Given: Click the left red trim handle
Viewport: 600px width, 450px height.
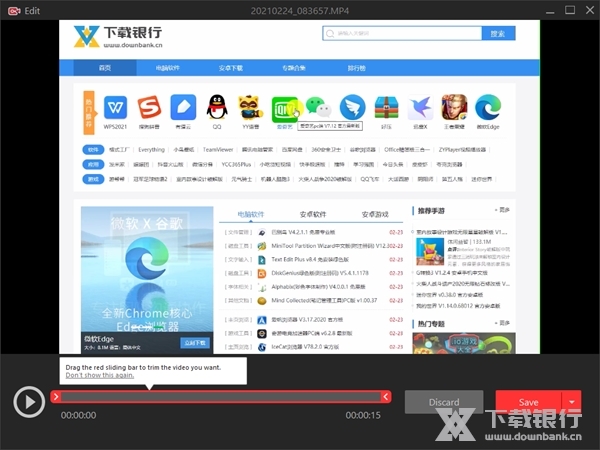Looking at the screenshot, I should [56, 397].
